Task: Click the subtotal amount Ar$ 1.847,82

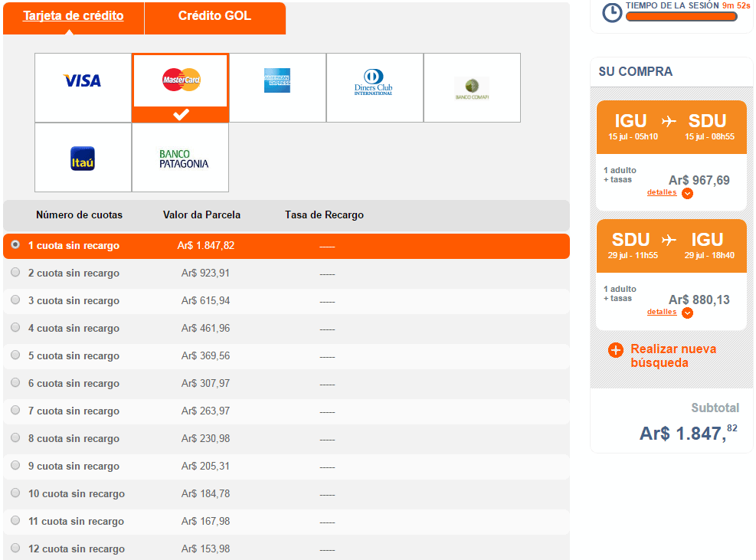Action: click(x=689, y=433)
